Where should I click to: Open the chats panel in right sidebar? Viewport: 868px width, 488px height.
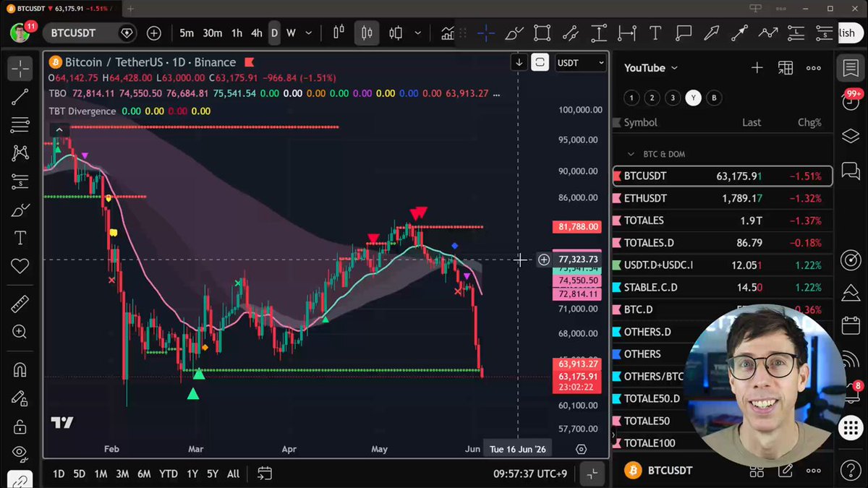click(850, 171)
